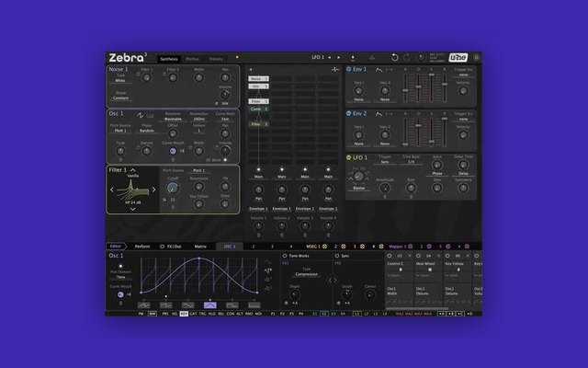The image size is (588, 368).
Task: Click the next preset arrow beside LFO 1
Action: coord(338,57)
